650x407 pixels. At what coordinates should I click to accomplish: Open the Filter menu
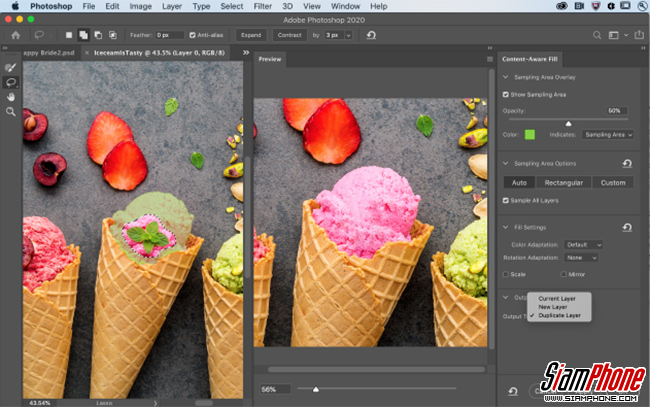262,6
